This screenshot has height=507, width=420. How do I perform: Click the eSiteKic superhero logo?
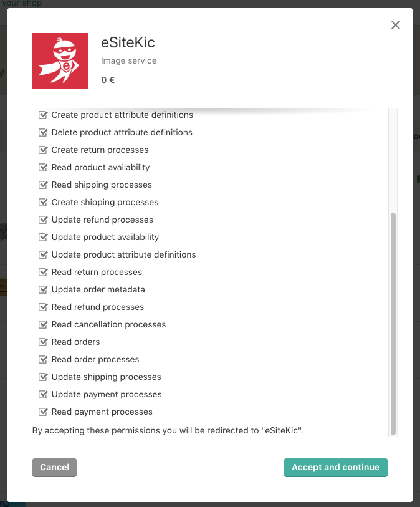tap(60, 61)
